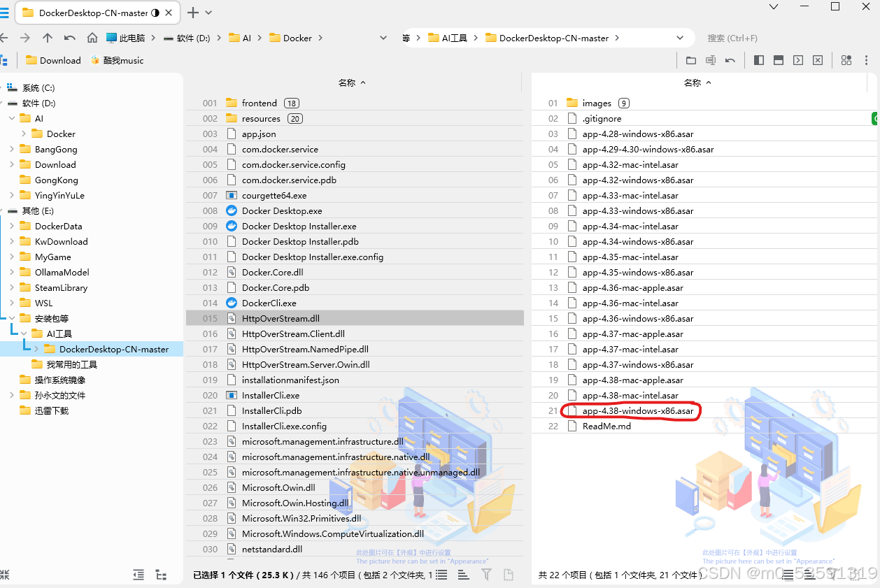The height and width of the screenshot is (588, 880).
Task: Open the left pane address history dropdown
Action: tap(383, 38)
